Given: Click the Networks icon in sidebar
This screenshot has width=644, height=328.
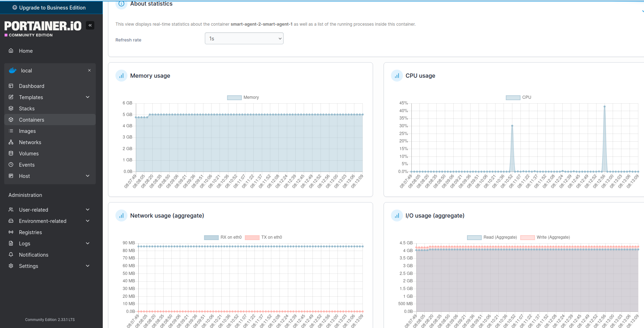Looking at the screenshot, I should tap(11, 142).
